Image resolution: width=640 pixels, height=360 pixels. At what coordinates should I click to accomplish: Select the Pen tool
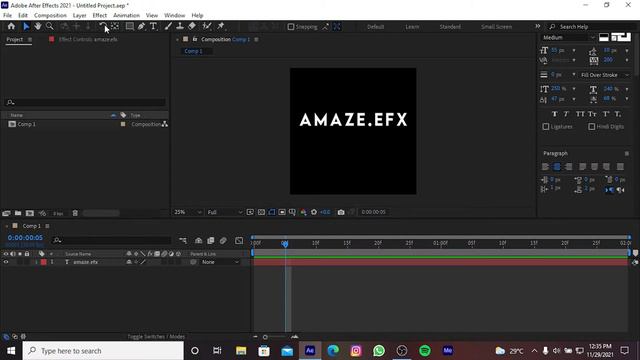click(x=141, y=27)
